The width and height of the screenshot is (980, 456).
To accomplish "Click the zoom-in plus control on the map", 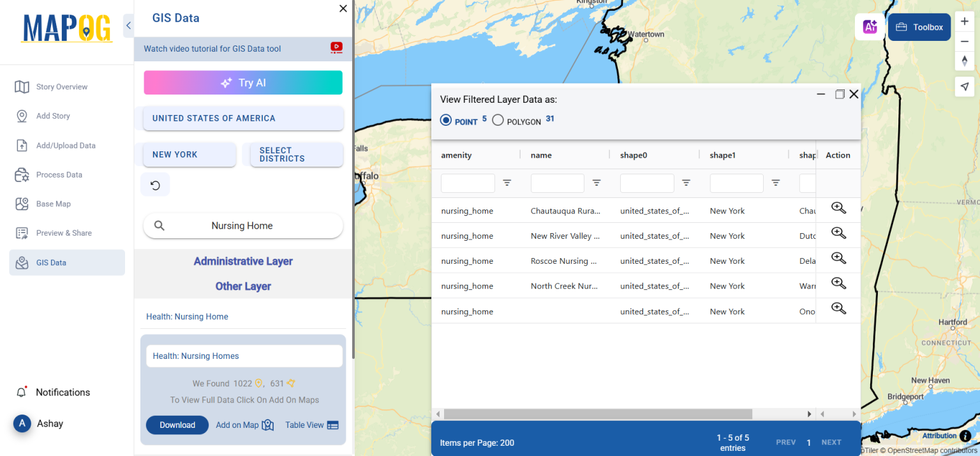I will [965, 21].
